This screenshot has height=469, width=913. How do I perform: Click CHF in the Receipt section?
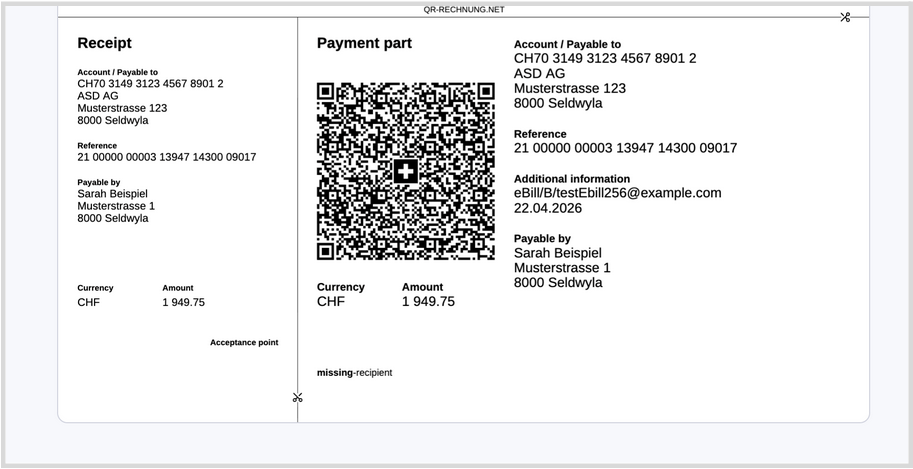tap(89, 302)
